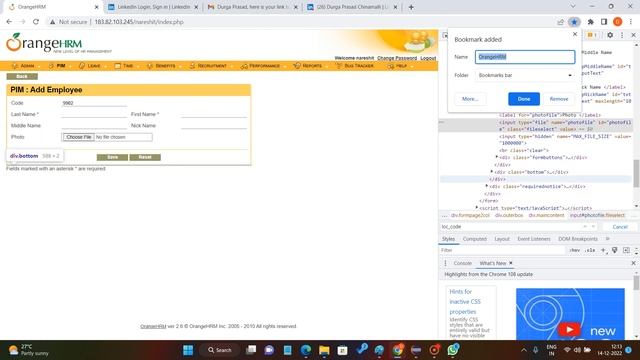Open WhatsApp from taskbar

click(453, 350)
